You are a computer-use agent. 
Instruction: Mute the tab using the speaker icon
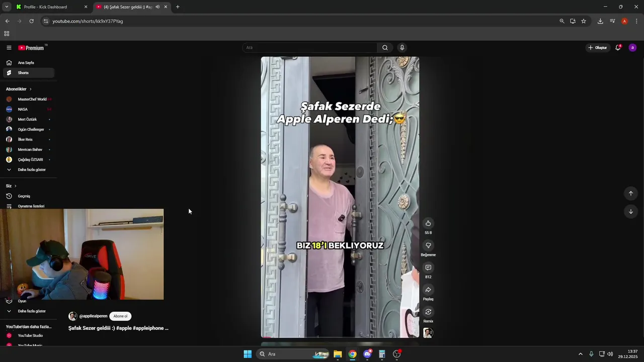(x=157, y=7)
